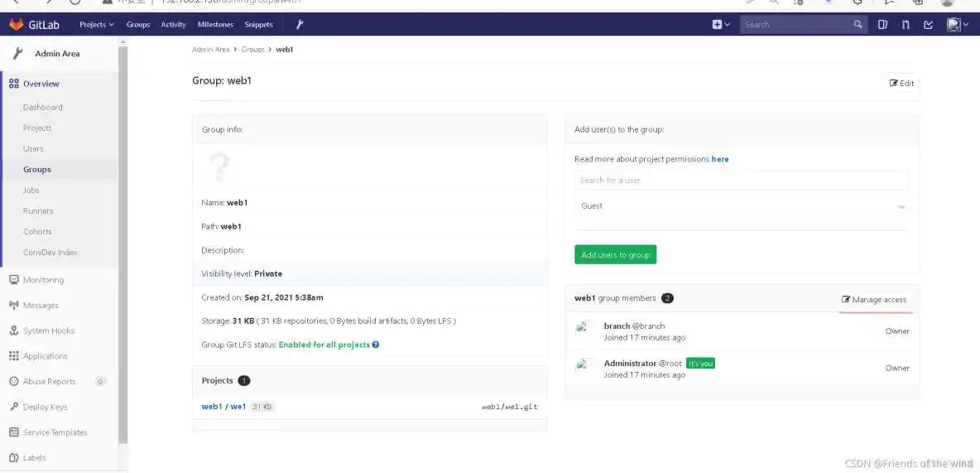Click the GitLab fox logo
Screen dimensions: 980x473
(17, 24)
